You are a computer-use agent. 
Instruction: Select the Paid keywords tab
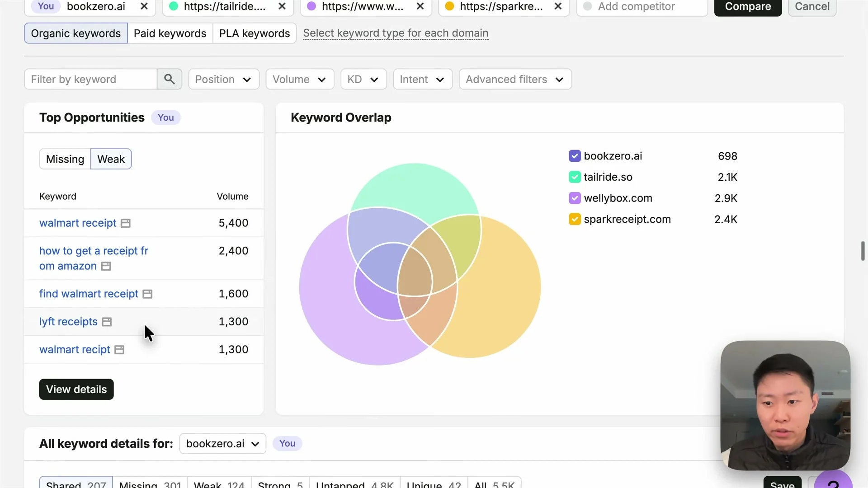click(x=170, y=33)
